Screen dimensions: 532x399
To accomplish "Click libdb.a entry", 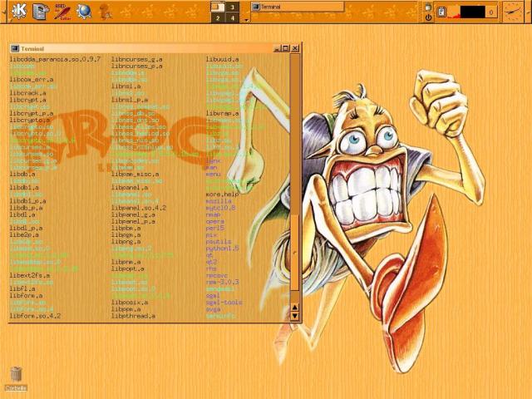I will click(x=22, y=174).
